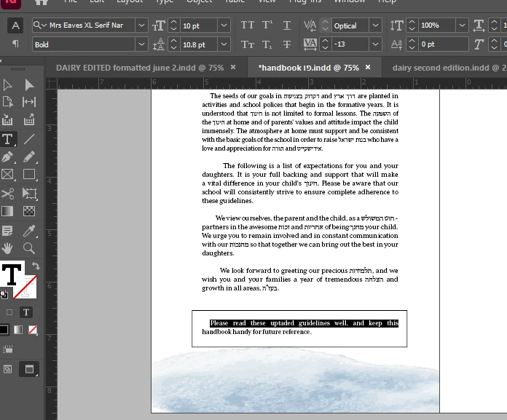Set formatting affects container
The width and height of the screenshot is (507, 420).
coord(9,312)
